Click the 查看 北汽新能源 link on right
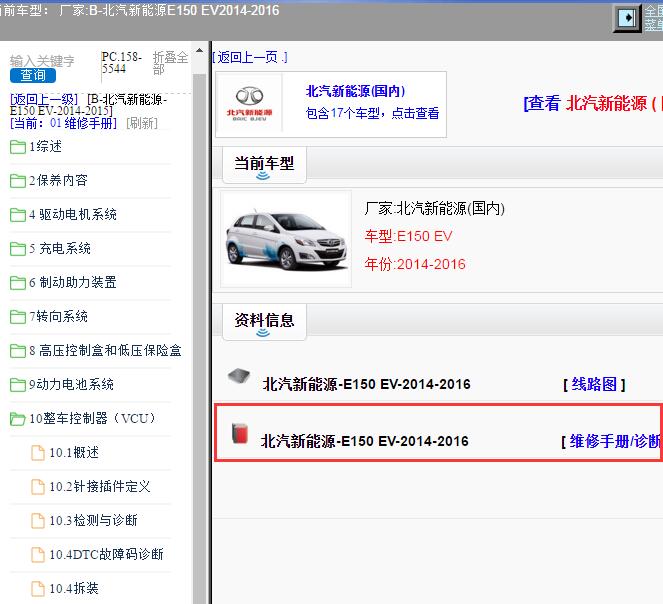 point(593,103)
